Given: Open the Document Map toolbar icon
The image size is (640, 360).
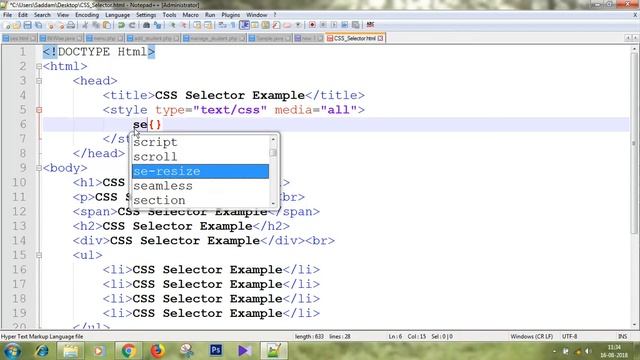Looking at the screenshot, I should click(x=265, y=25).
